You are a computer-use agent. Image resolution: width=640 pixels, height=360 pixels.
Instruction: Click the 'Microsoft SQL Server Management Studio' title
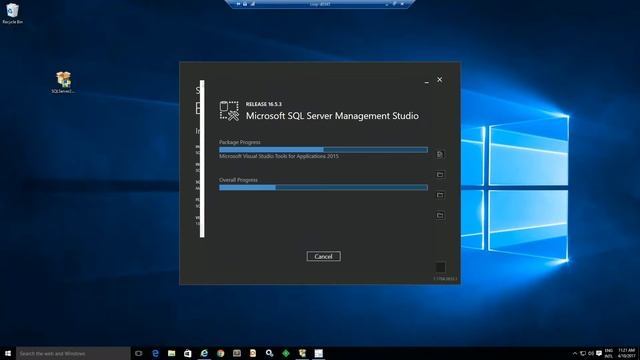[332, 116]
